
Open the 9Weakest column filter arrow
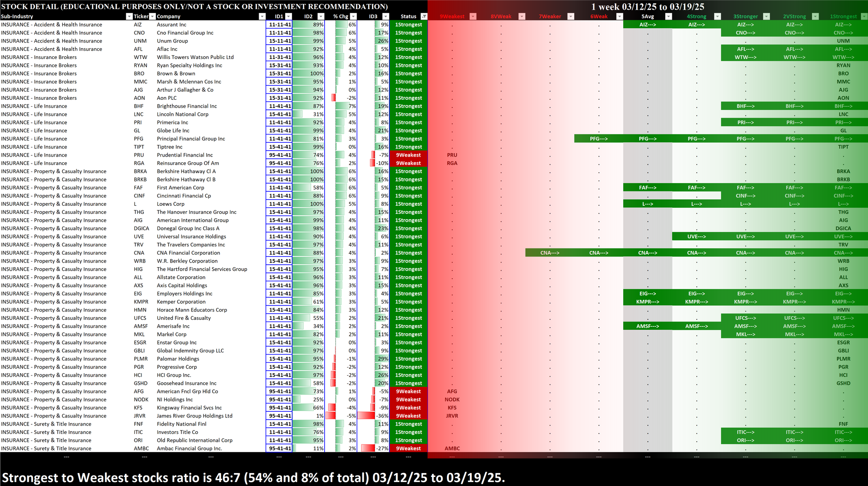click(x=473, y=16)
